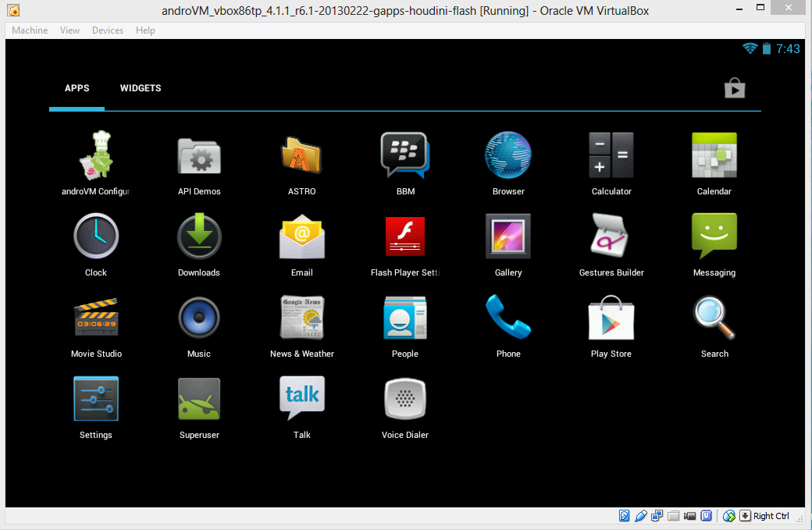Click the Right Ctrl host key label
Viewport: 812px width, 530px height.
[771, 515]
